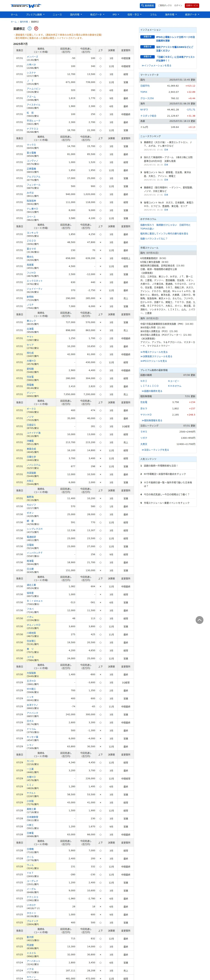
Task: Open the 銘柄検索 stock search button
Action: coord(148,6)
